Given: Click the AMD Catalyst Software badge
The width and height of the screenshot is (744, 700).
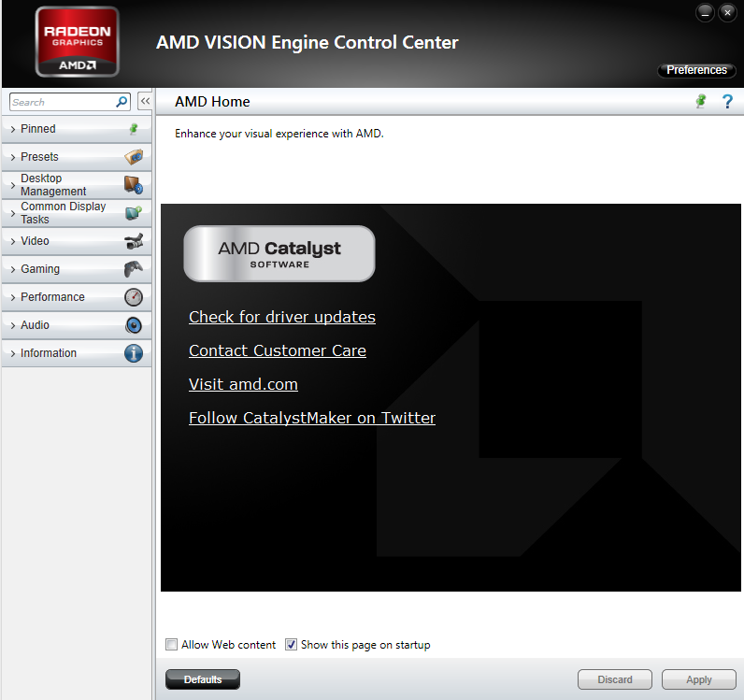Looking at the screenshot, I should (x=279, y=253).
